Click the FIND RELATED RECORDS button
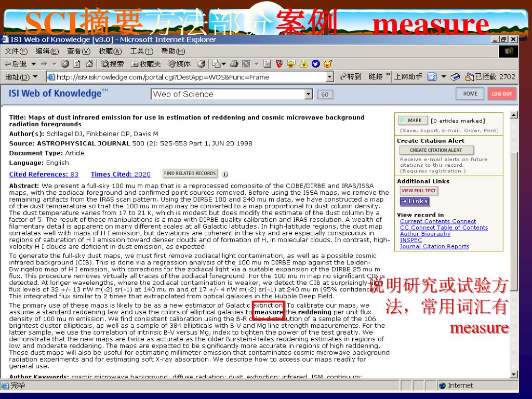 [x=190, y=174]
